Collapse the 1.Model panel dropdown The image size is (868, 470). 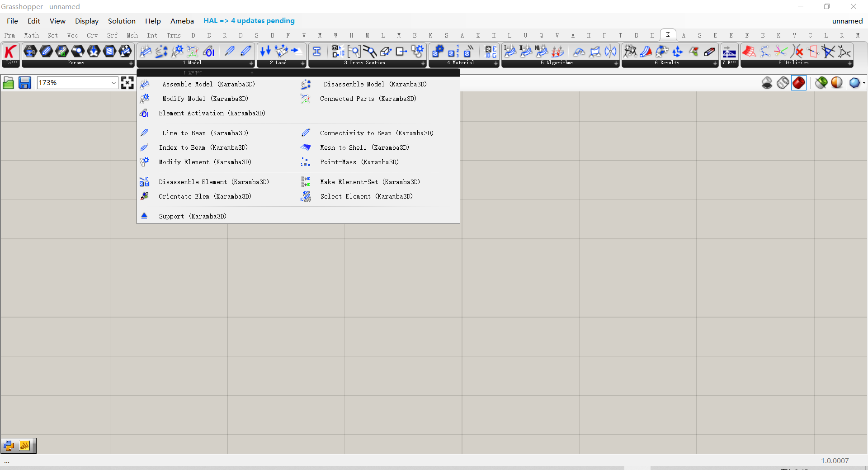[251, 63]
